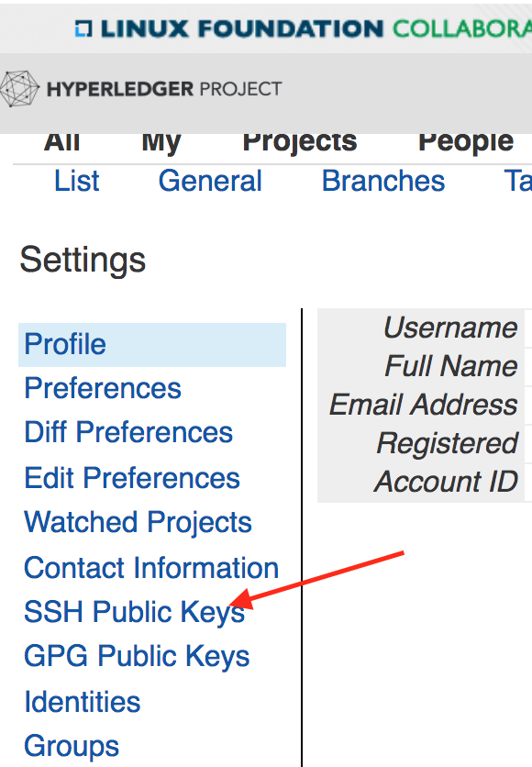The height and width of the screenshot is (767, 532).
Task: Open the People top menu
Action: pyautogui.click(x=466, y=144)
